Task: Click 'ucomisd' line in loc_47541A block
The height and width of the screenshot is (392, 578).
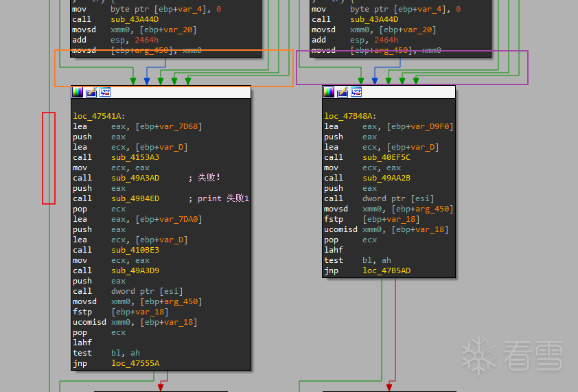Action: coord(135,322)
